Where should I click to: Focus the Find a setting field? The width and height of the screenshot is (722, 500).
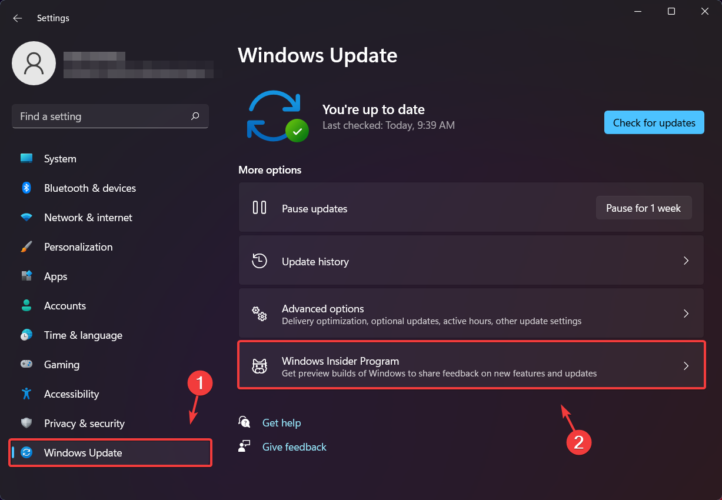point(111,116)
